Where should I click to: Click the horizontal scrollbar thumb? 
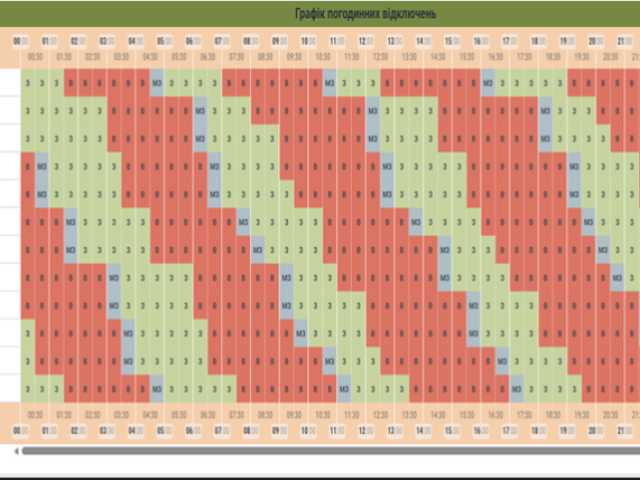330,451
